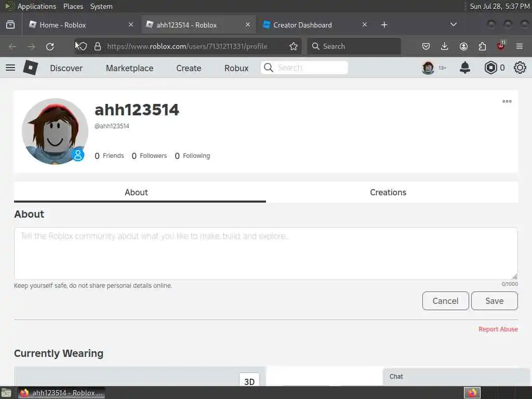Open the extensions puzzle icon
The image size is (532, 399).
(482, 46)
